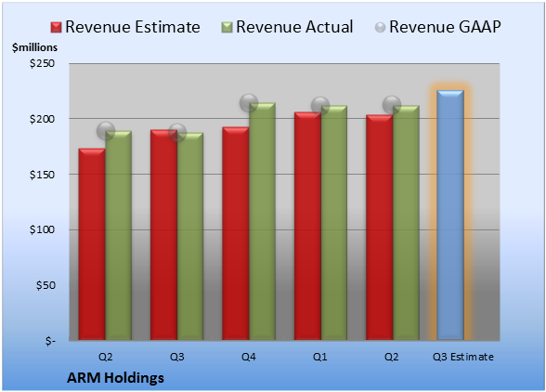The height and width of the screenshot is (392, 546).
Task: Click the "$millions" axis unit label
Action: pos(34,47)
